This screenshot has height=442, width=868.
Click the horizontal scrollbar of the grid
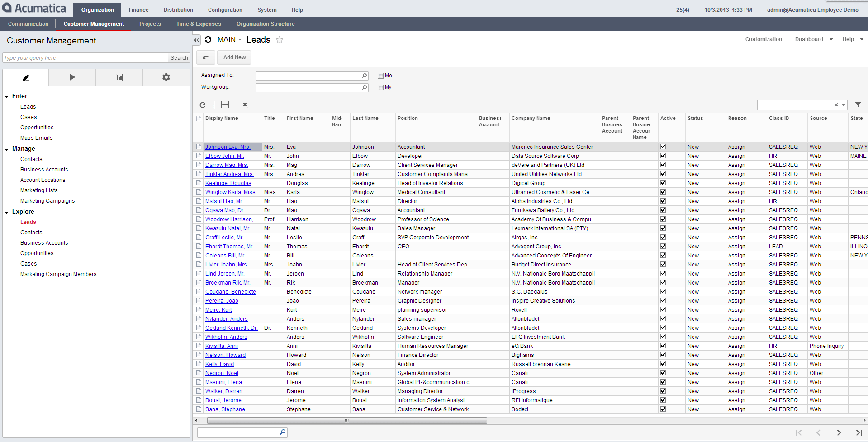coord(346,421)
